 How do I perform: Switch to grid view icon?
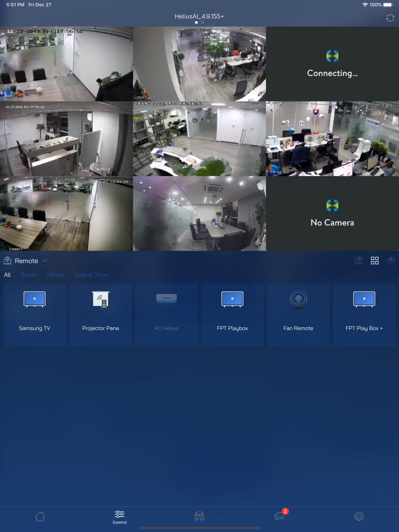pyautogui.click(x=375, y=261)
